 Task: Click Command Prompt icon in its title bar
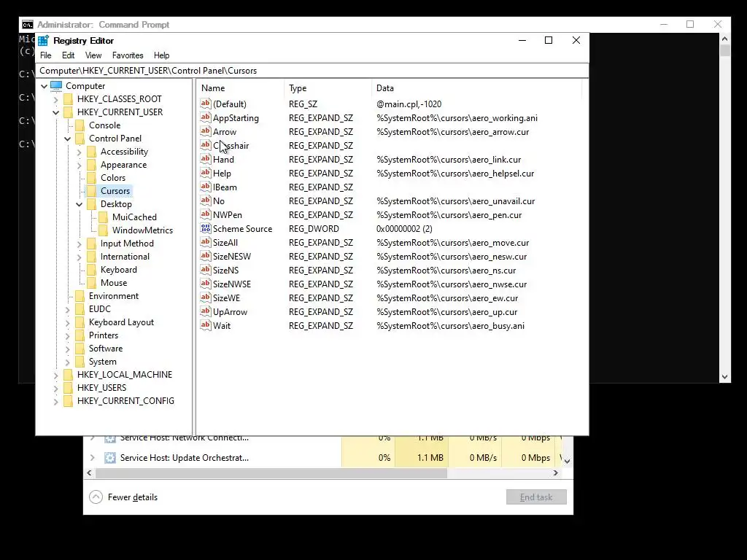pyautogui.click(x=28, y=25)
